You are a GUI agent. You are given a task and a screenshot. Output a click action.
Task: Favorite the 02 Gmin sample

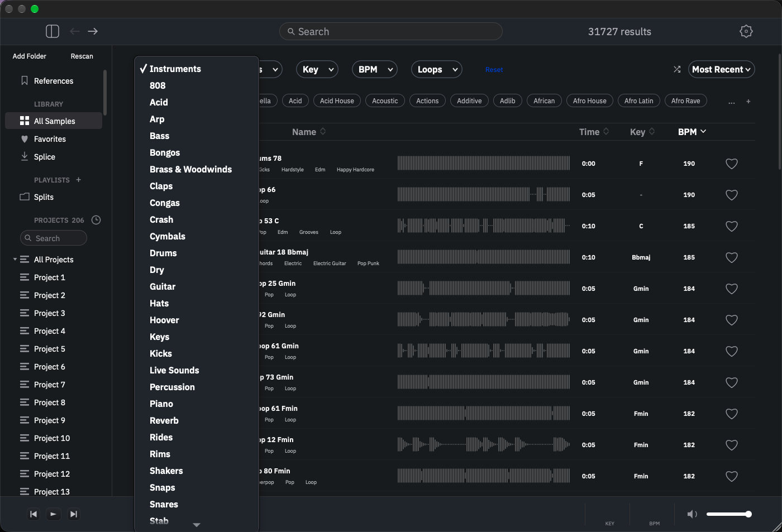(732, 320)
